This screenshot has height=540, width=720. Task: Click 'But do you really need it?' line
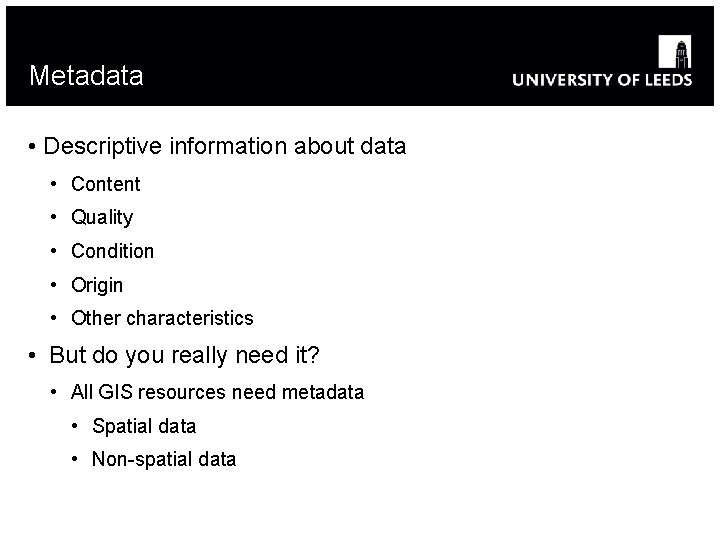click(184, 355)
